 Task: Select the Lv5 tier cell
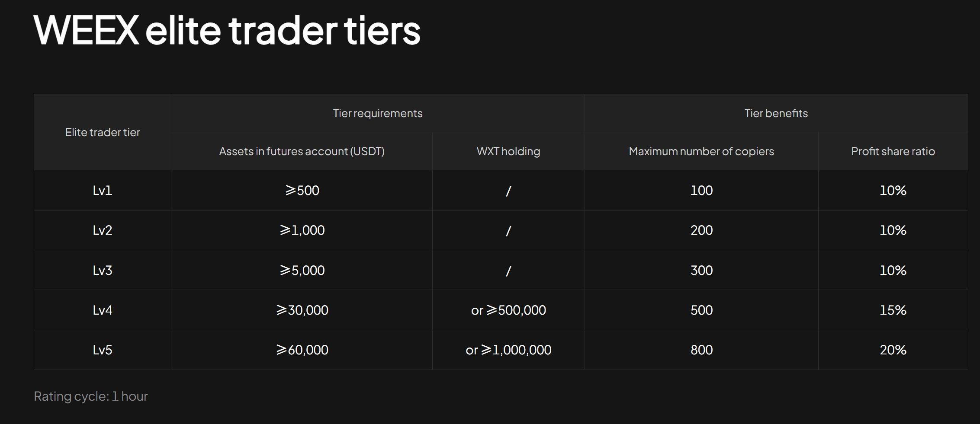pos(103,350)
